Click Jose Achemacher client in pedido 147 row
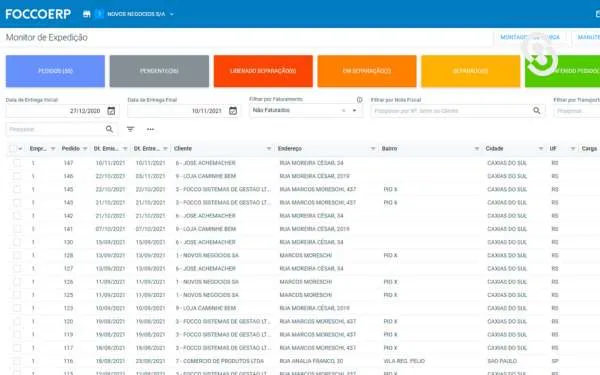The height and width of the screenshot is (375, 600). [x=205, y=163]
